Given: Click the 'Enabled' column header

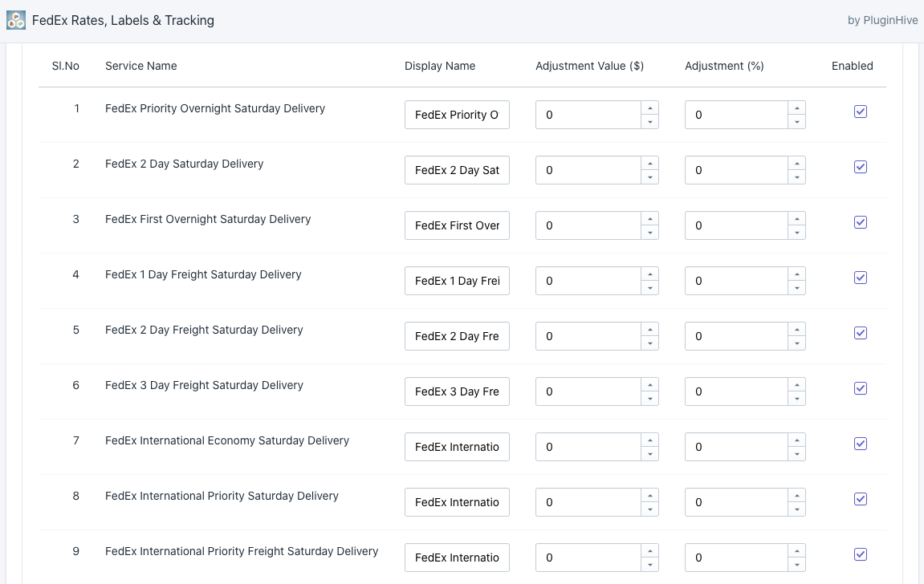Looking at the screenshot, I should click(x=852, y=66).
